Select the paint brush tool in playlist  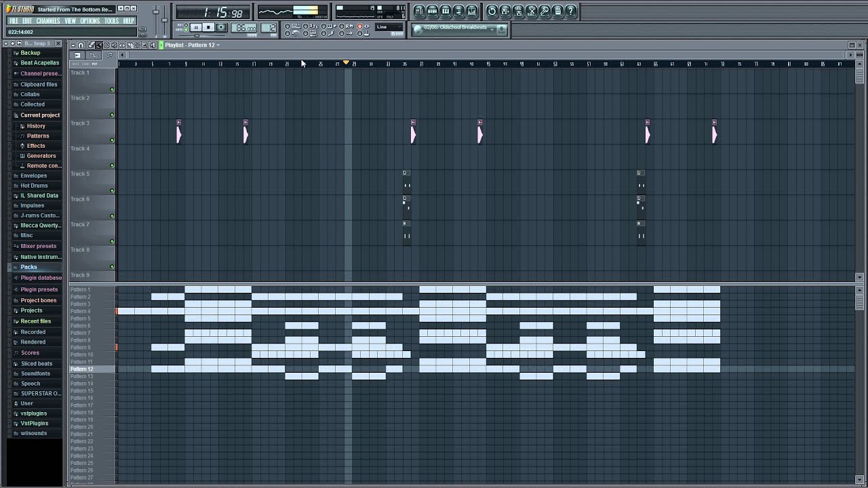point(98,45)
